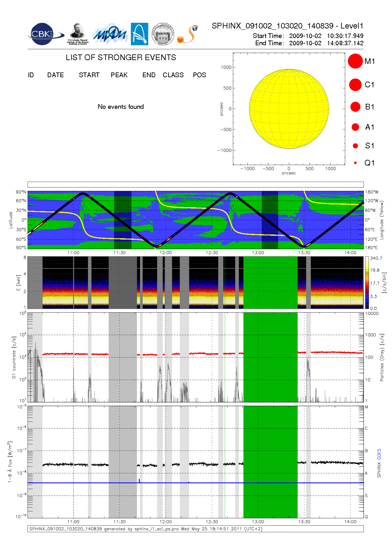Click the POS column header
392x555 pixels.
point(199,75)
